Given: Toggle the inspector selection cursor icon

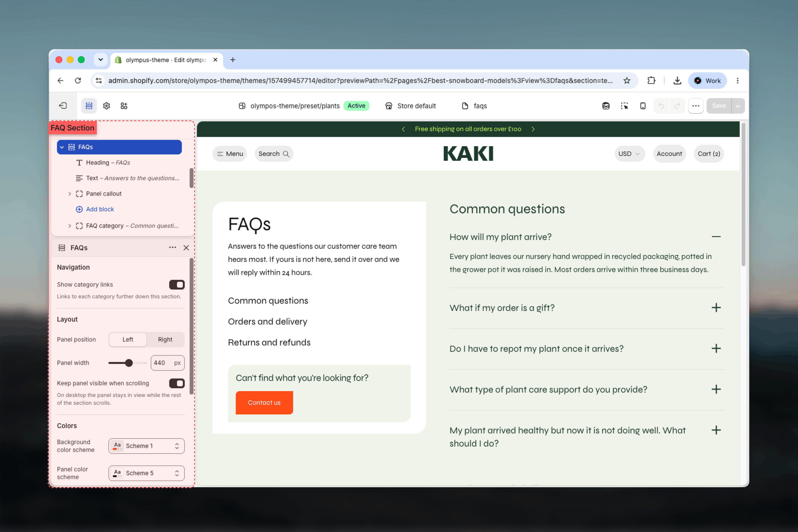Looking at the screenshot, I should [624, 106].
